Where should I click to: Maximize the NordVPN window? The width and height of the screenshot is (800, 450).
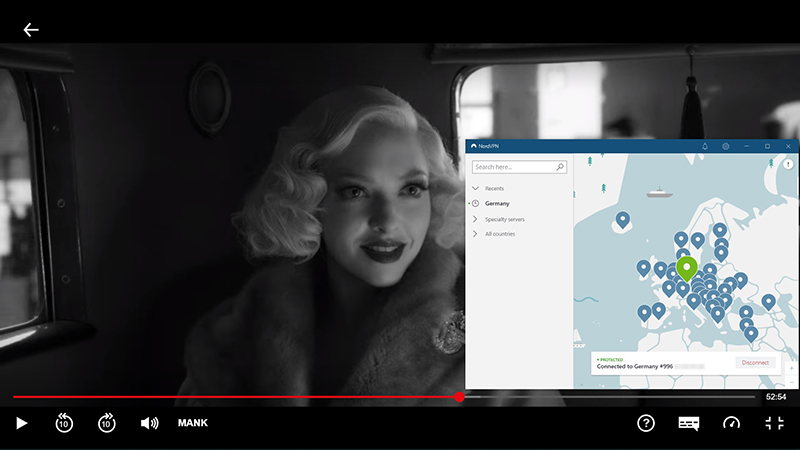(767, 146)
